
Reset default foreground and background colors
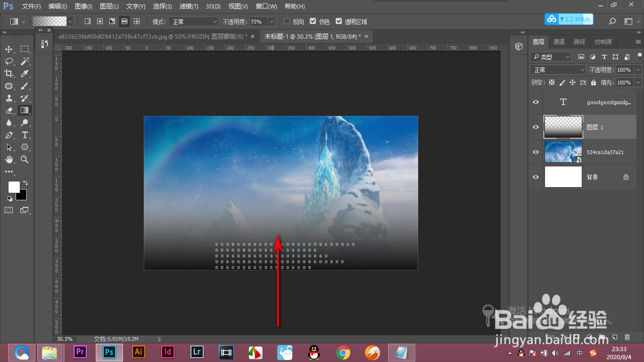pos(10,199)
